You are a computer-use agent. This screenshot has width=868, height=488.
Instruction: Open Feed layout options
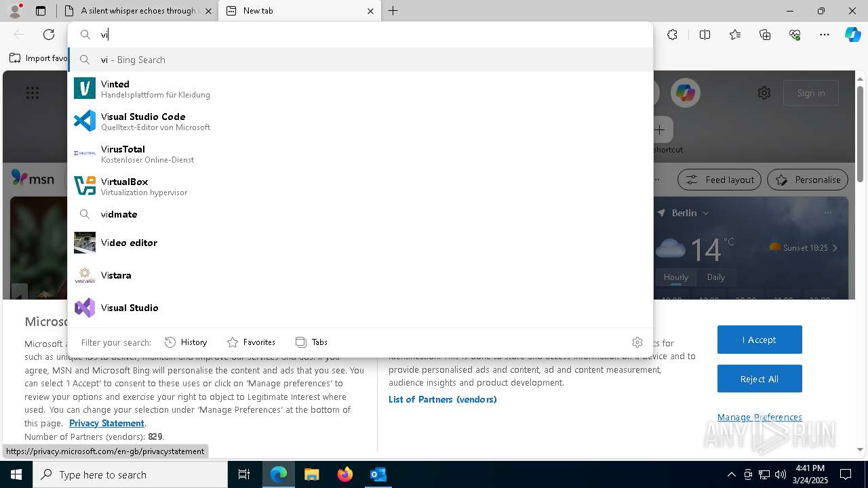[719, 180]
